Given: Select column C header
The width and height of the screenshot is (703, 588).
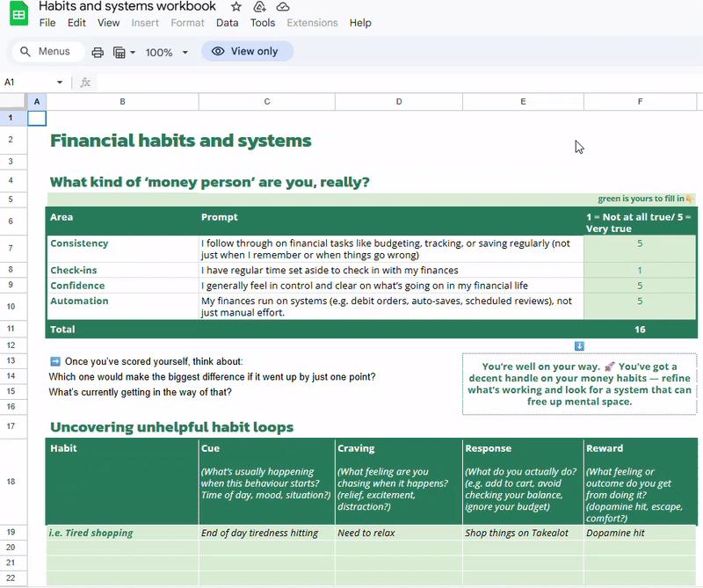Looking at the screenshot, I should point(267,102).
